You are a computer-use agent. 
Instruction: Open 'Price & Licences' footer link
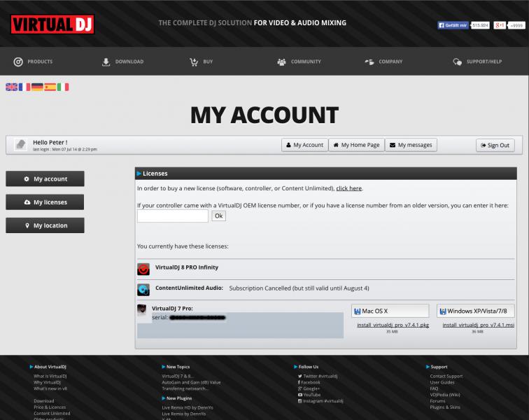coord(50,407)
